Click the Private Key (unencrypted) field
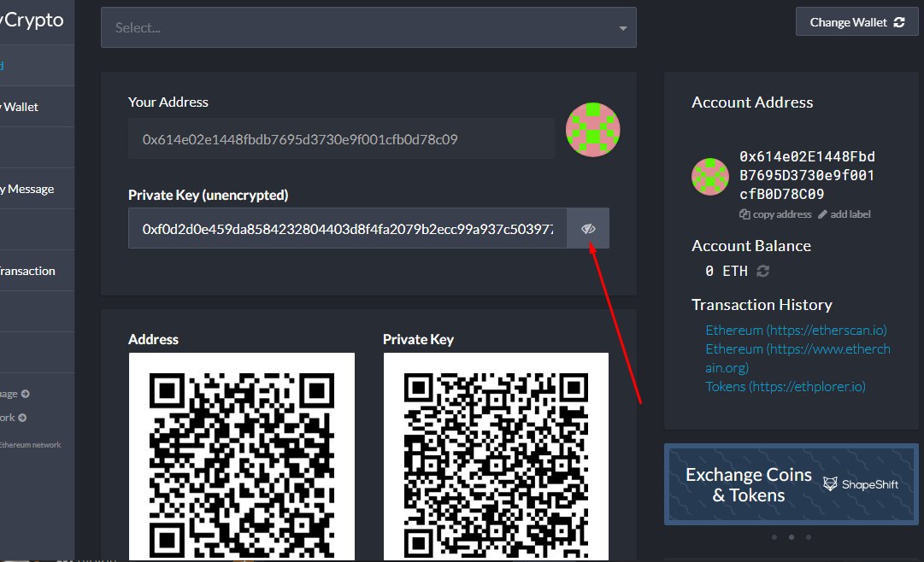 pyautogui.click(x=348, y=229)
